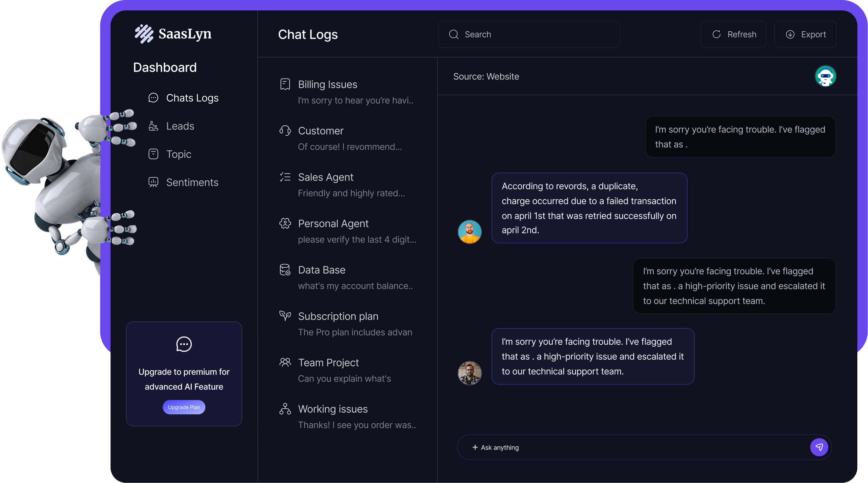Click the Billing Issues receipt icon

pyautogui.click(x=285, y=84)
